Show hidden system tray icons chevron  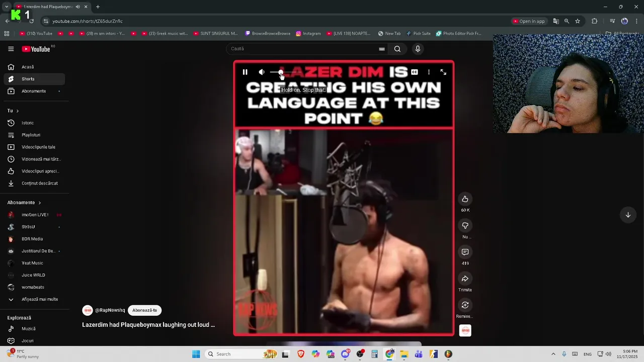coord(553,354)
